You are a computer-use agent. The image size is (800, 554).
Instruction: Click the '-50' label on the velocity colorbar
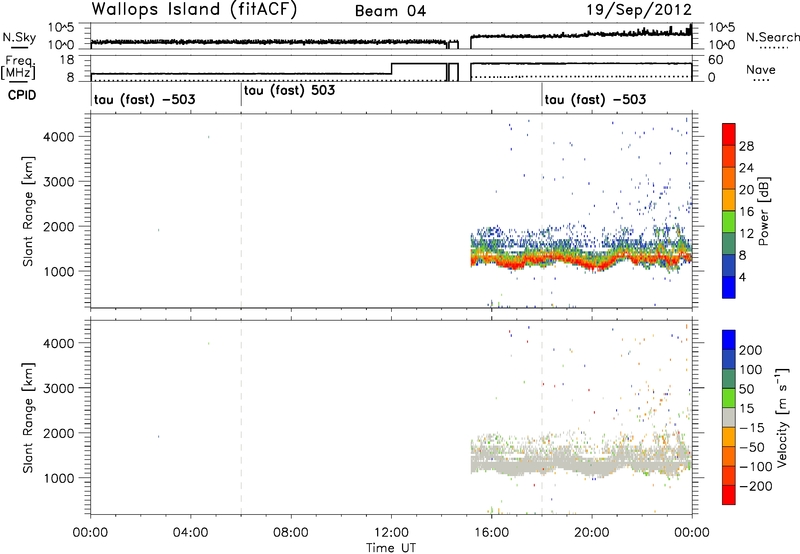752,447
